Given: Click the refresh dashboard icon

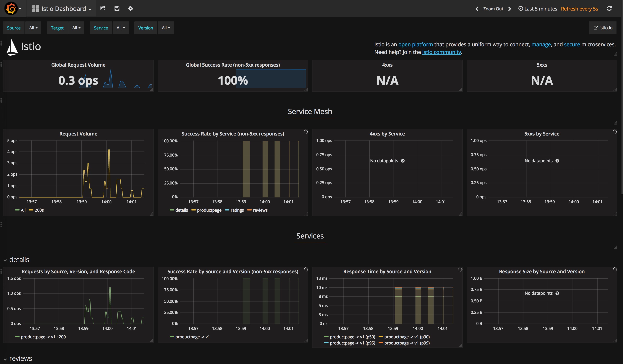Looking at the screenshot, I should point(609,9).
